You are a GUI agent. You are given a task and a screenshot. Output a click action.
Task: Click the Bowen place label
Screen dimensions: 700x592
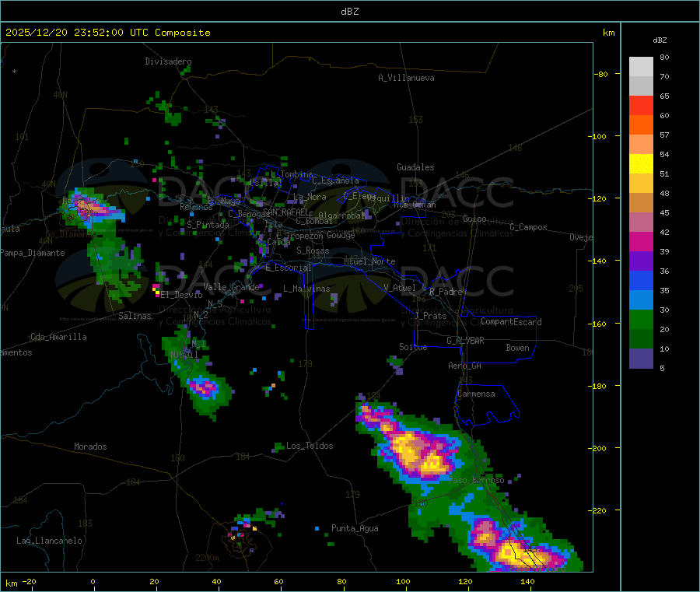tap(517, 348)
